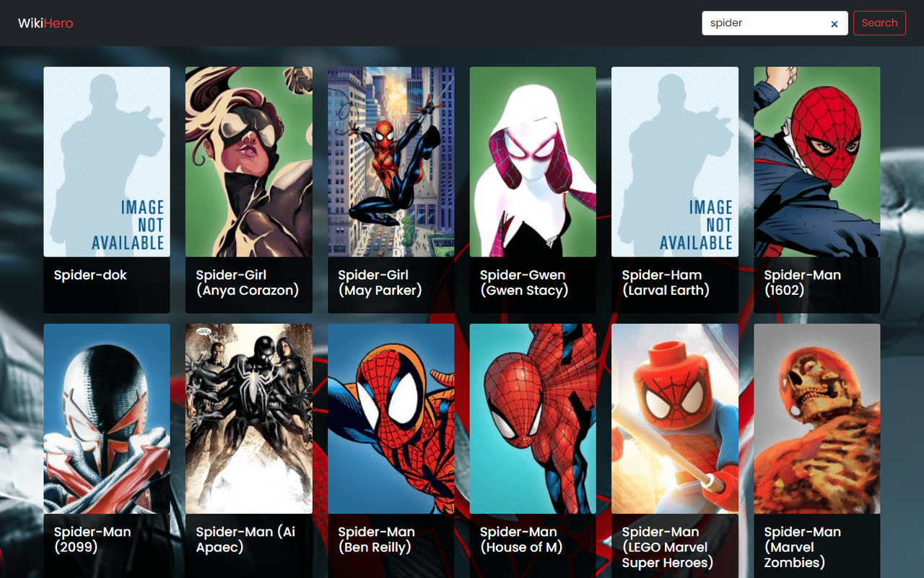Click the Search button

click(879, 23)
